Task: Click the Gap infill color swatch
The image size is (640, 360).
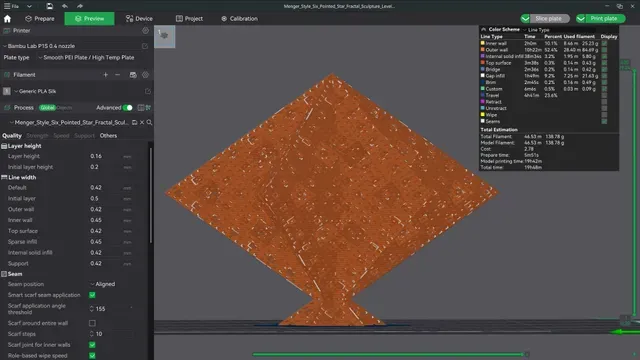Action: [482, 76]
